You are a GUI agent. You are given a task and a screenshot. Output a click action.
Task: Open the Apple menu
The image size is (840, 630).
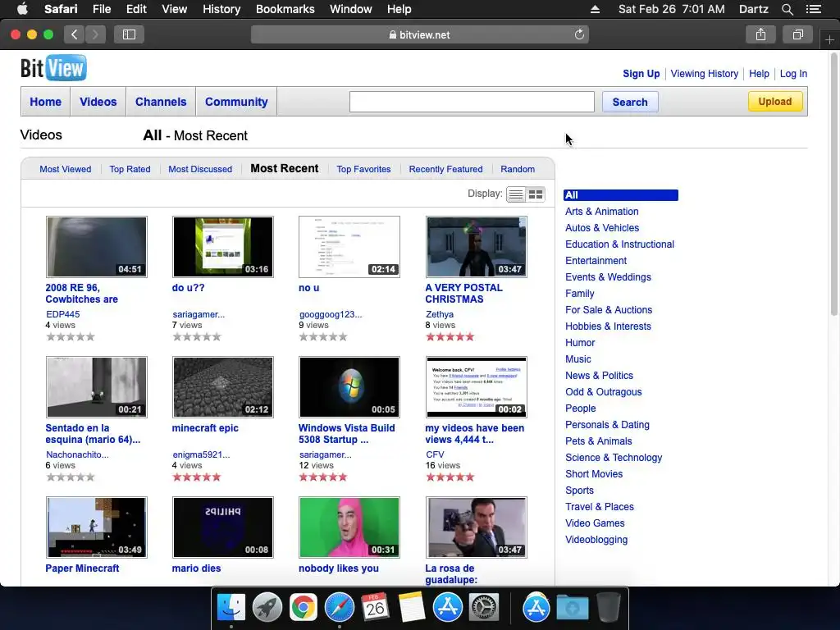pos(22,9)
